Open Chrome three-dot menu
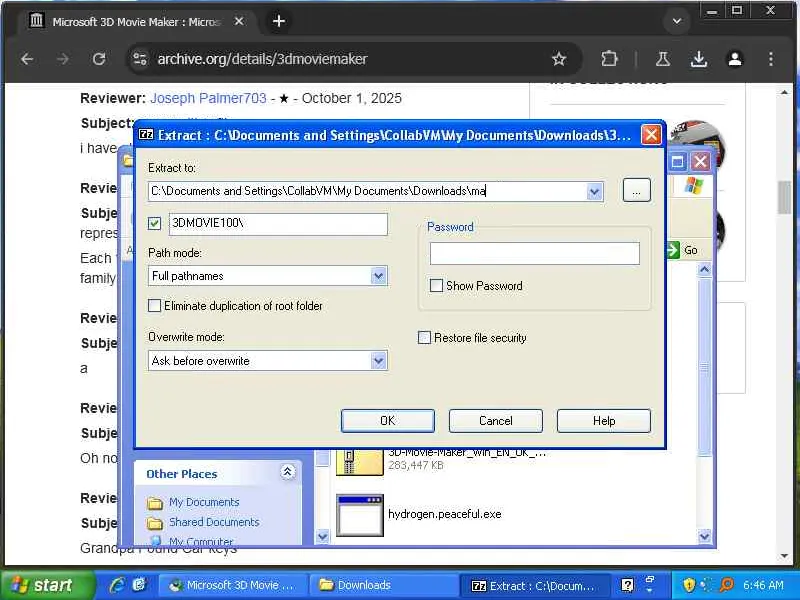 point(770,59)
